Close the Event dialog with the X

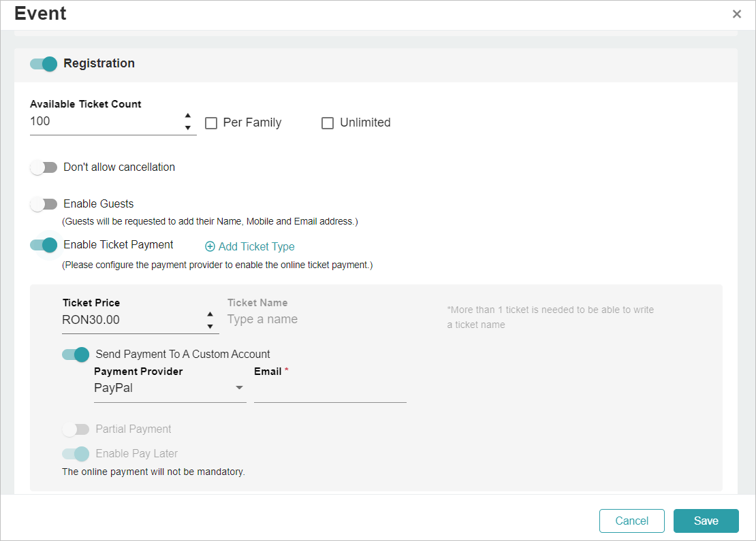pos(736,14)
